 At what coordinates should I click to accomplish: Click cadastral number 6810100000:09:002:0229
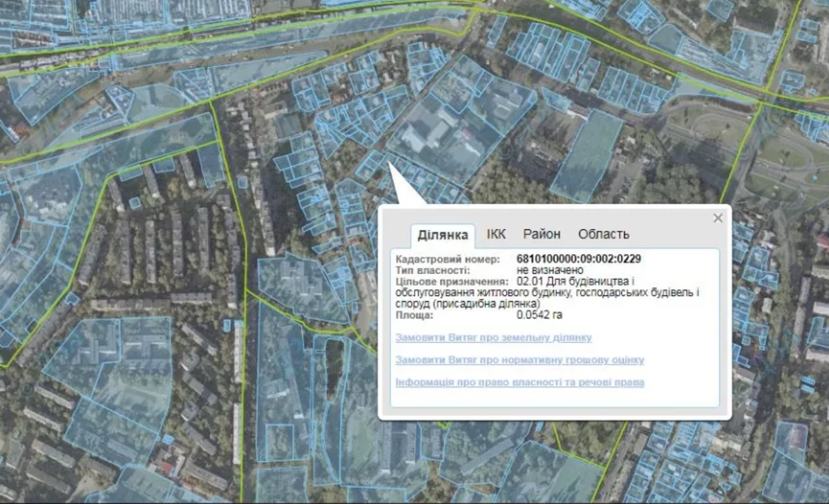point(578,259)
